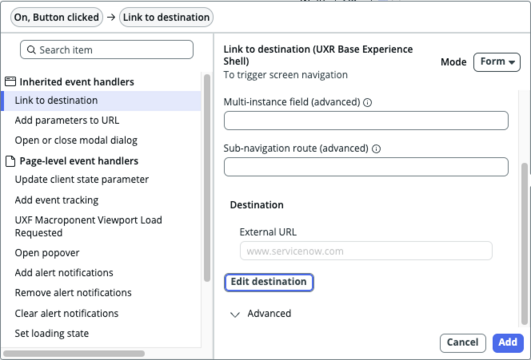The height and width of the screenshot is (360, 531).
Task: Expand the Advanced section chevron
Action: point(235,315)
